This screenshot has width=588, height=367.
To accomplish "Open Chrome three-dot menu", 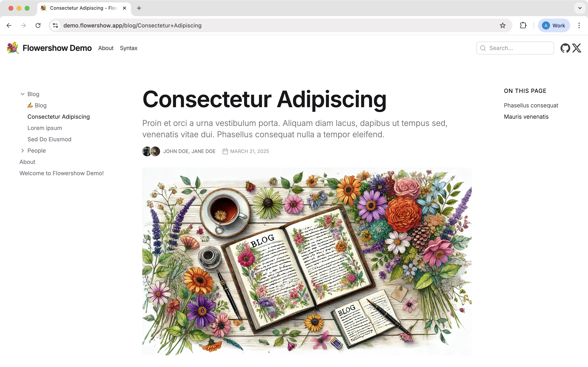I will (579, 25).
